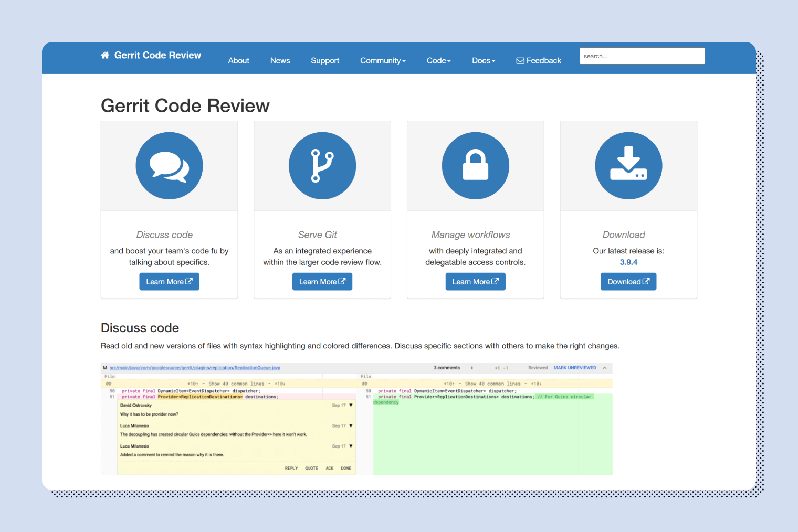
Task: Click the Discuss code card title
Action: [164, 235]
